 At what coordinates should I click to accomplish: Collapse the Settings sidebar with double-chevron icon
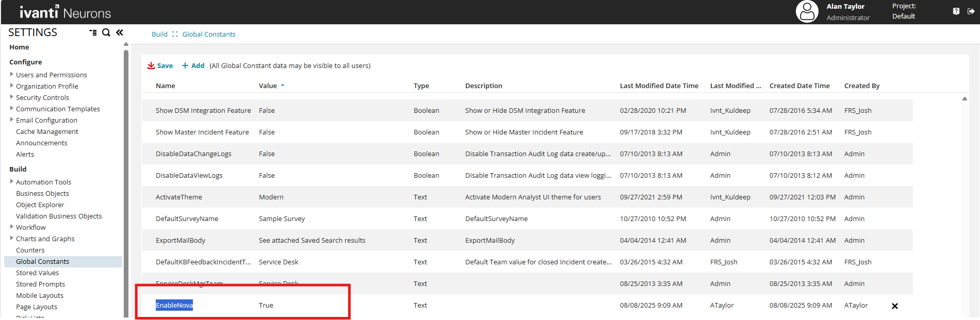120,32
